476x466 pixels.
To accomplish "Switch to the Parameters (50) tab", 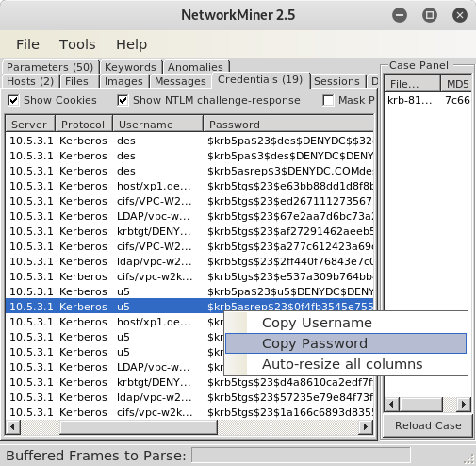I will (50, 67).
